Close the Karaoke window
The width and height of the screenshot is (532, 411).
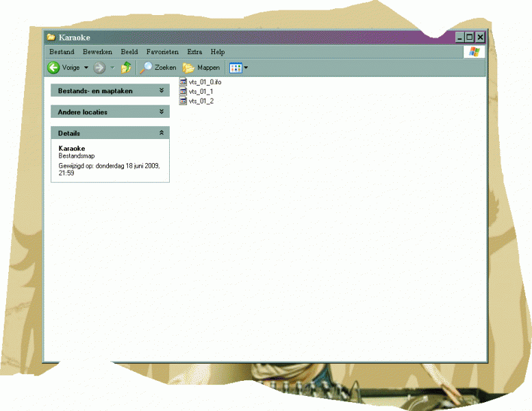coord(480,38)
